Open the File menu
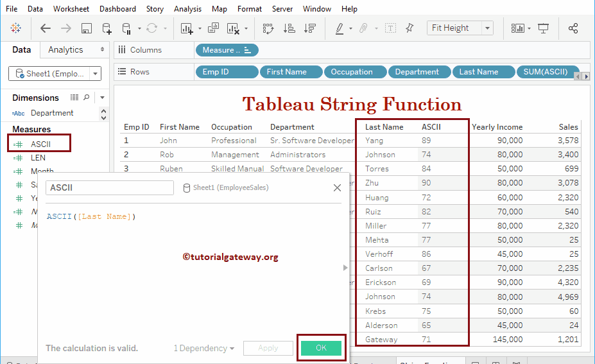595x364 pixels. [x=12, y=9]
